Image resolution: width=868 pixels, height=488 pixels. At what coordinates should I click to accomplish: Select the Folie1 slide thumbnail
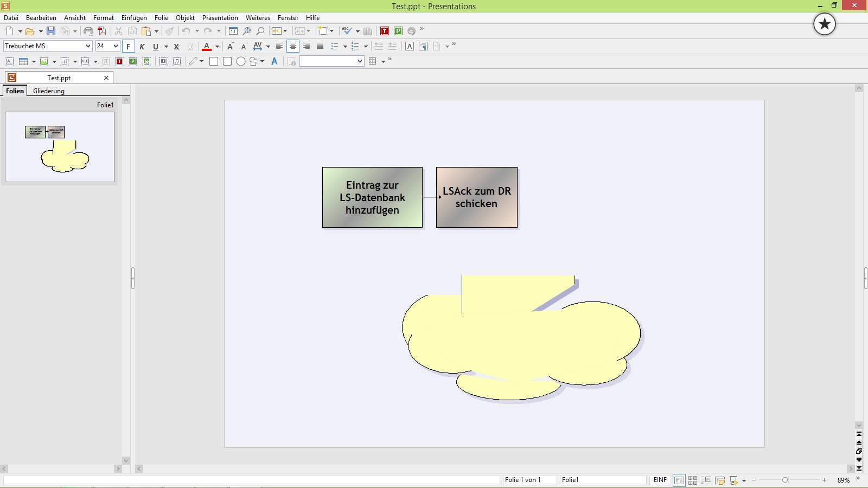point(60,147)
